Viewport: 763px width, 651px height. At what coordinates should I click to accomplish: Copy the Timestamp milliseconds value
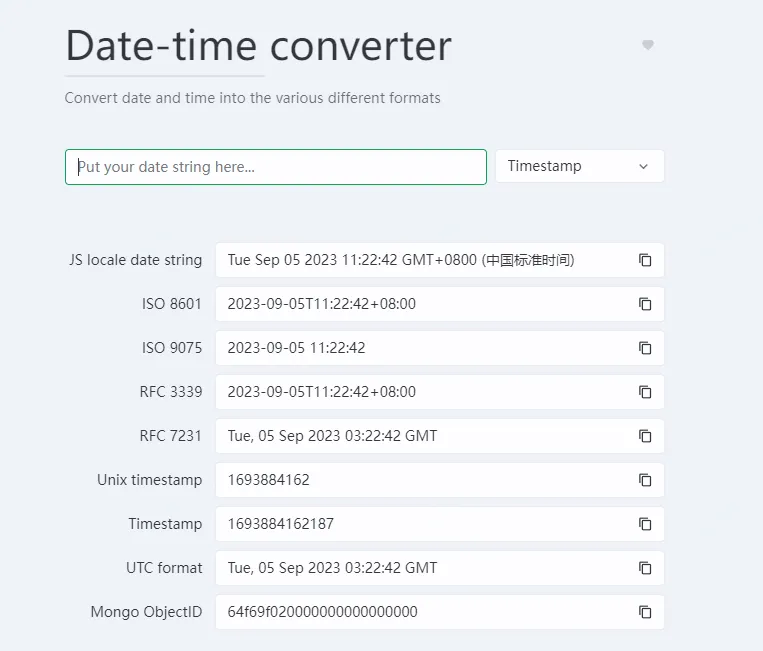pyautogui.click(x=645, y=524)
